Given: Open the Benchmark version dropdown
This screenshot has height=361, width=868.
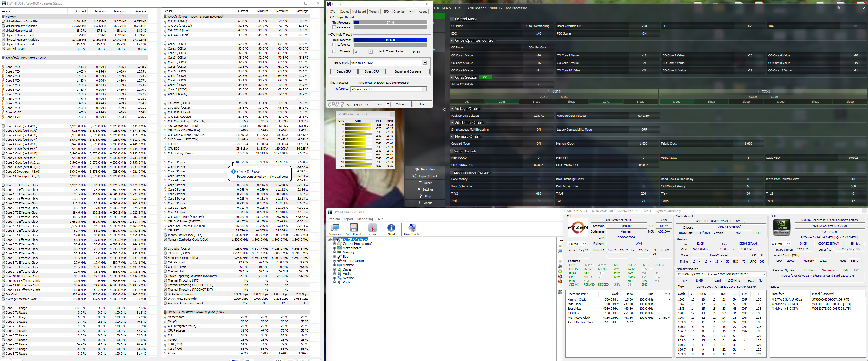Looking at the screenshot, I should [x=424, y=63].
